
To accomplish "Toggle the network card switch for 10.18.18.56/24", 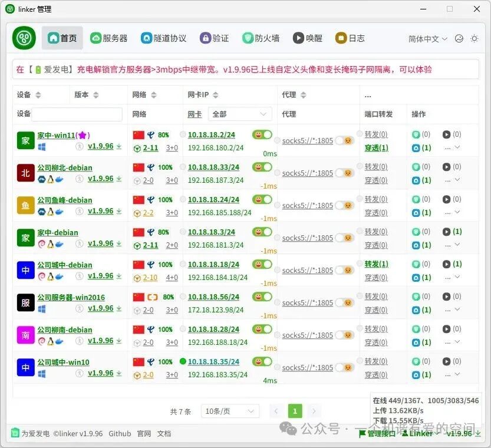I will point(262,297).
